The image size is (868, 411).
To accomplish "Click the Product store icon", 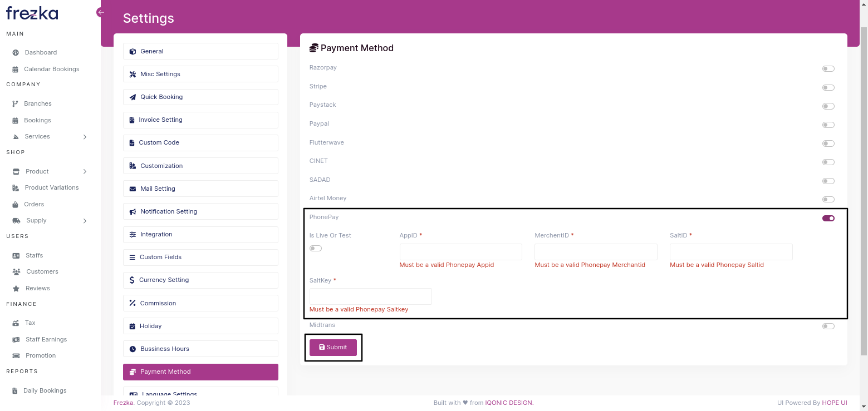I will [16, 171].
